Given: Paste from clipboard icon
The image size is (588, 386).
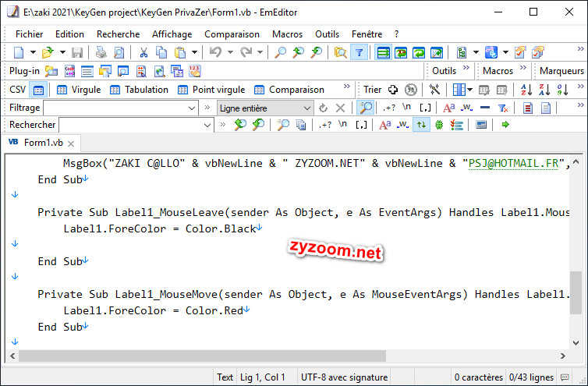Looking at the screenshot, I should coord(180,52).
